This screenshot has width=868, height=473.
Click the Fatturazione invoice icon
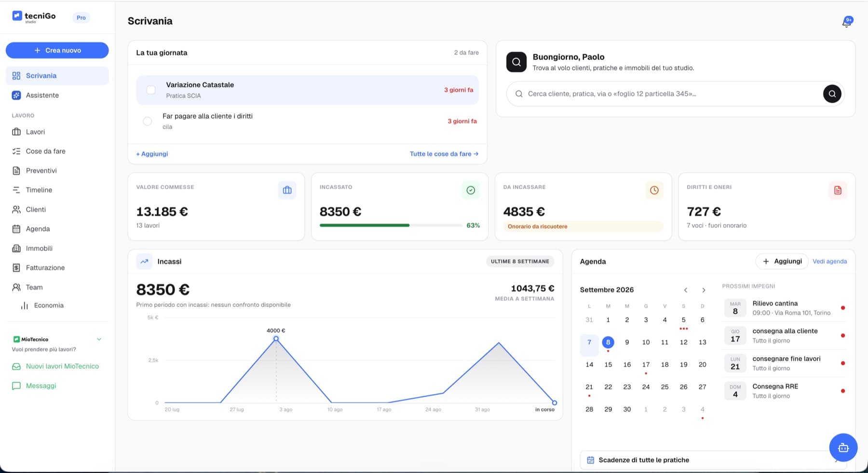(16, 267)
